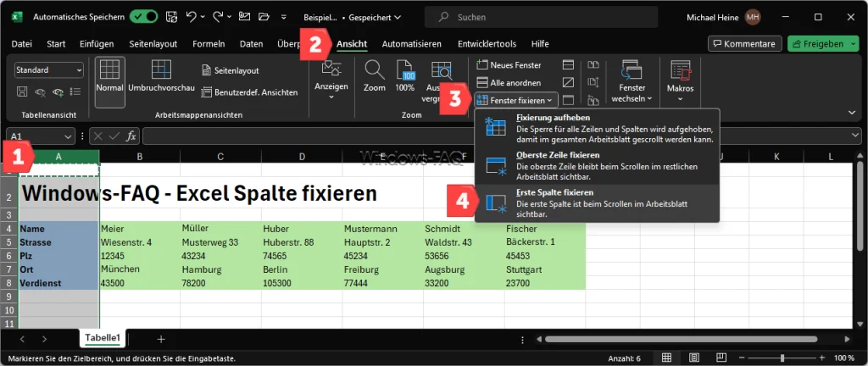868x366 pixels.
Task: Select the Tabelle1 sheet tab
Action: (103, 338)
